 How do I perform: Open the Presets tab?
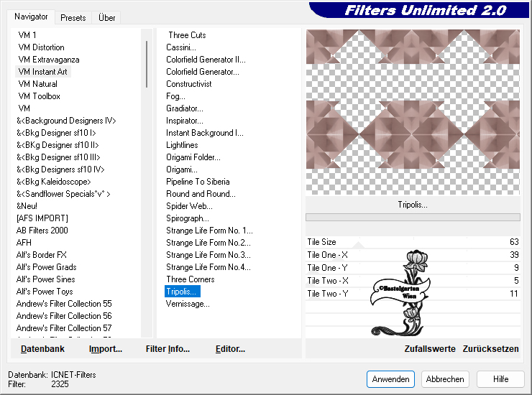[73, 18]
